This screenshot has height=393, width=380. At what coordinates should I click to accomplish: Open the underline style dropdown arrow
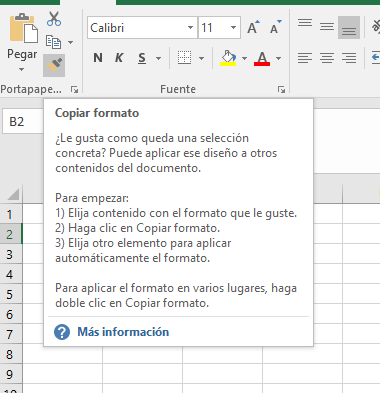point(159,58)
